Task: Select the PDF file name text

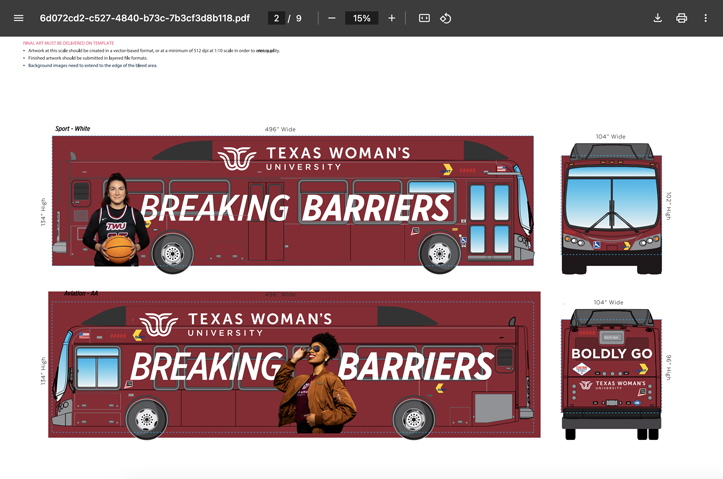Action: 145,18
